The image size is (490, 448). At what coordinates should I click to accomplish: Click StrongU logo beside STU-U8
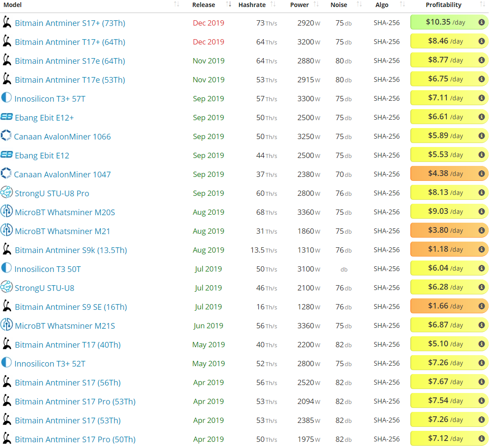[x=7, y=287]
